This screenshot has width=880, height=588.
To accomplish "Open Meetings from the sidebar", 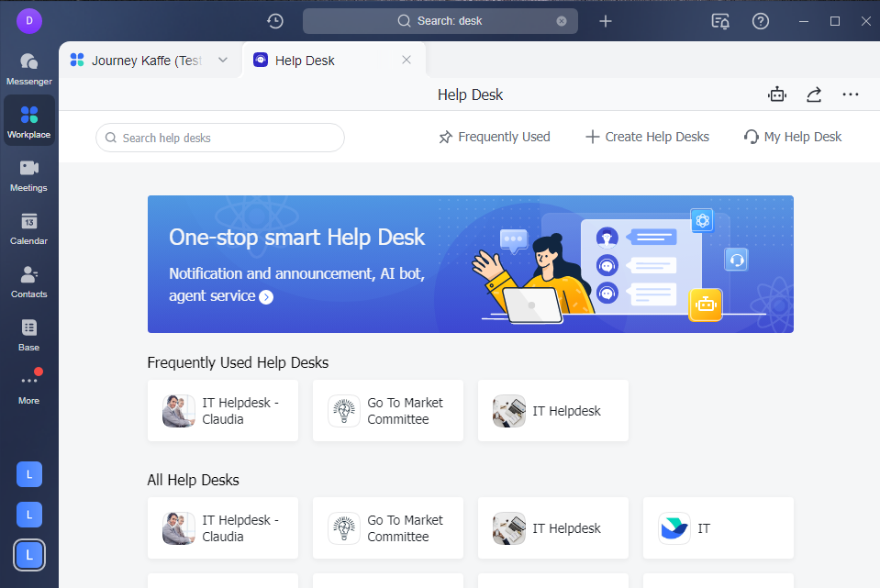I will pos(28,174).
